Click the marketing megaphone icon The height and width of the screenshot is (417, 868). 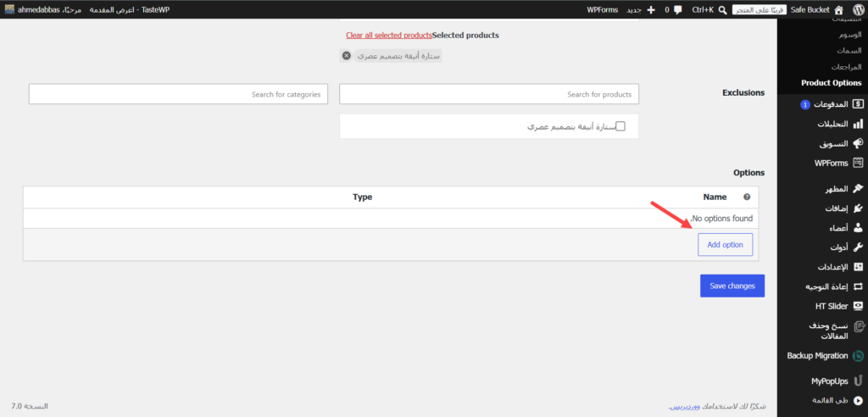[858, 143]
